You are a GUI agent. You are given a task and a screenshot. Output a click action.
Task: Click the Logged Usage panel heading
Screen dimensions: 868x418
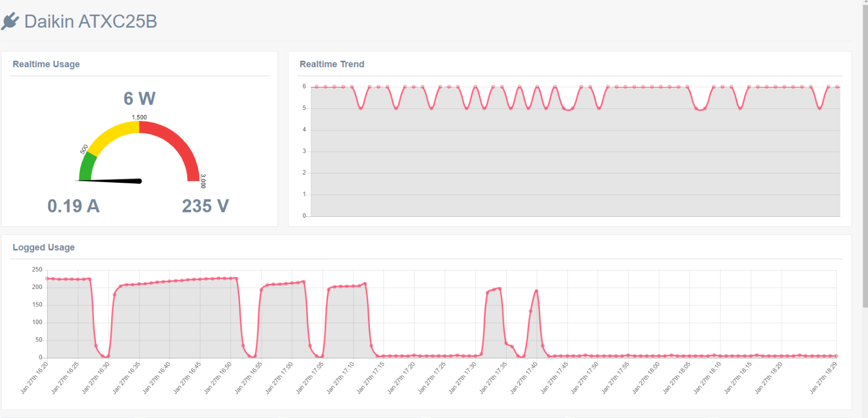(44, 247)
